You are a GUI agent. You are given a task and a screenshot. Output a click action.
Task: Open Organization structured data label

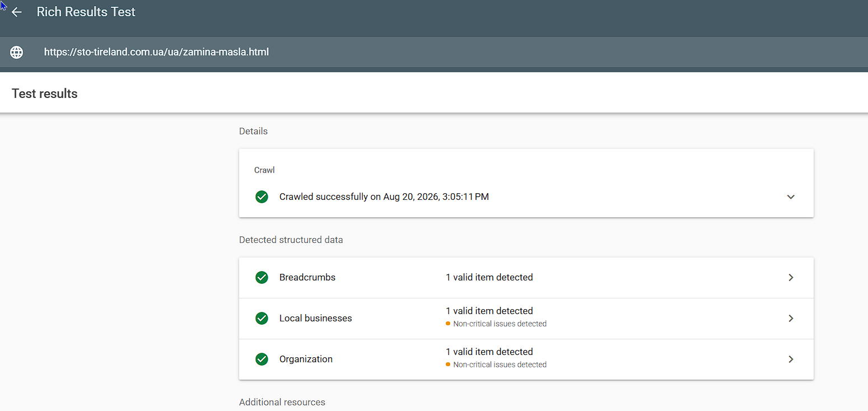(x=306, y=359)
